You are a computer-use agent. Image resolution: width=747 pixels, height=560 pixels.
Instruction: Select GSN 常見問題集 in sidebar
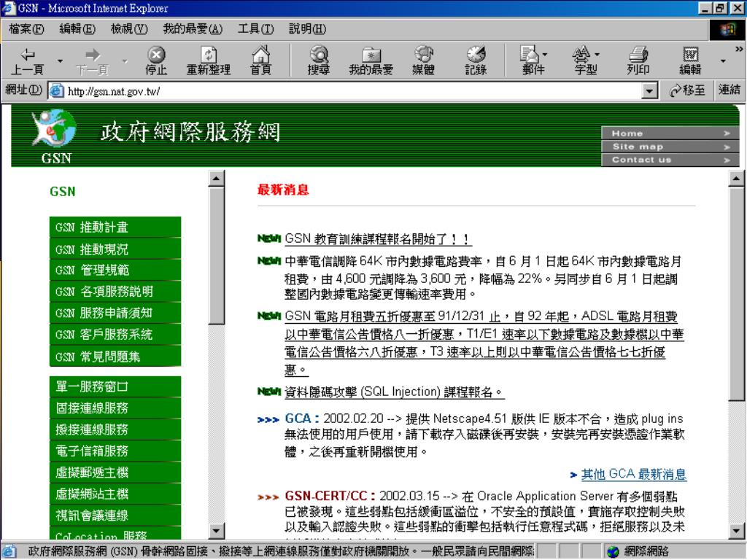(115, 356)
